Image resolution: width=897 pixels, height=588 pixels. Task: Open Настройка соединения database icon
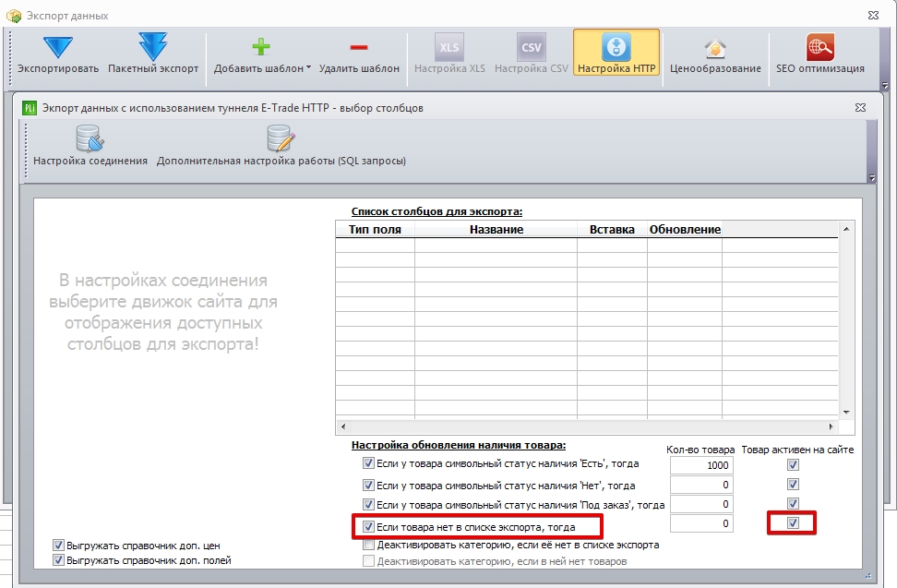pyautogui.click(x=90, y=138)
